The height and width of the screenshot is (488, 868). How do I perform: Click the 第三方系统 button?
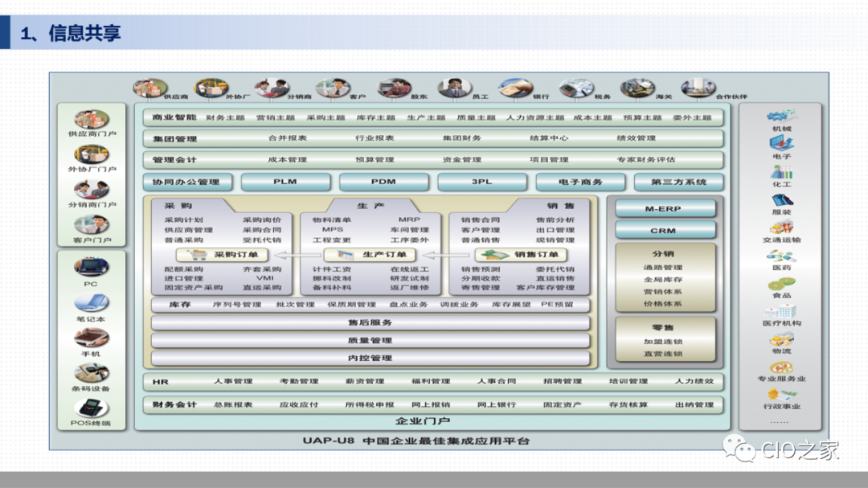pyautogui.click(x=678, y=182)
